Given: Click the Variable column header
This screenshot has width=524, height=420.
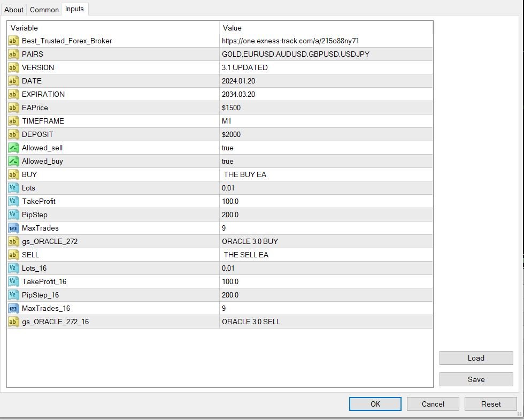Looking at the screenshot, I should (x=24, y=28).
